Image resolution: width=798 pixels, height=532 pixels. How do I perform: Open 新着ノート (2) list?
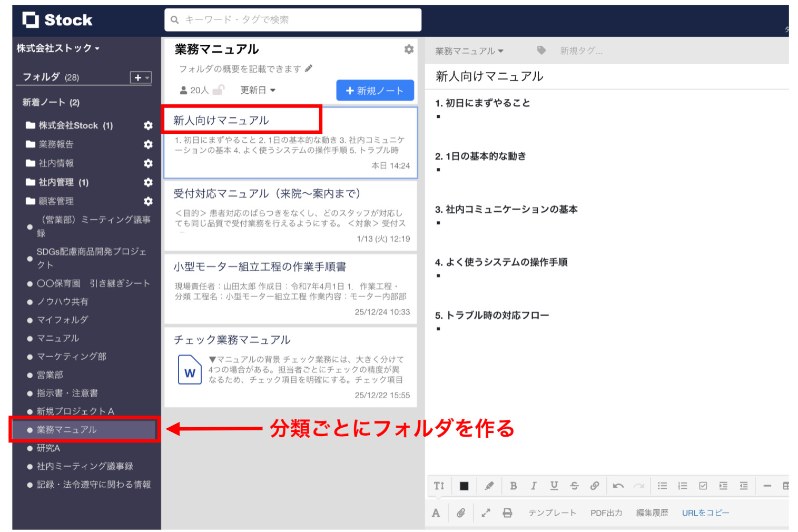(51, 102)
